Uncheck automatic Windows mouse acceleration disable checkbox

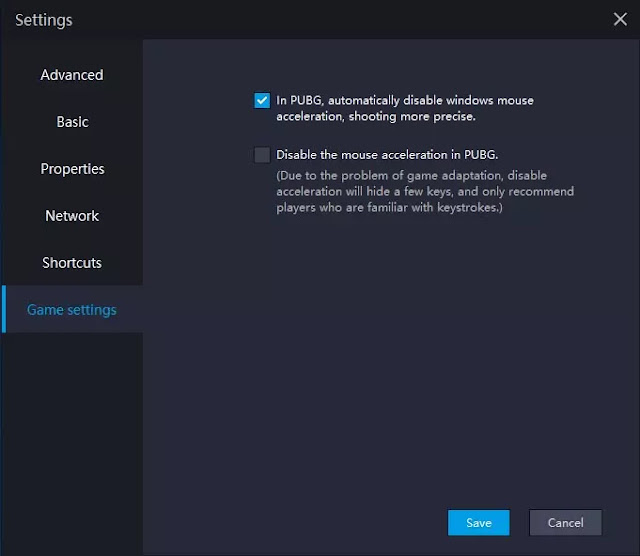coord(262,100)
